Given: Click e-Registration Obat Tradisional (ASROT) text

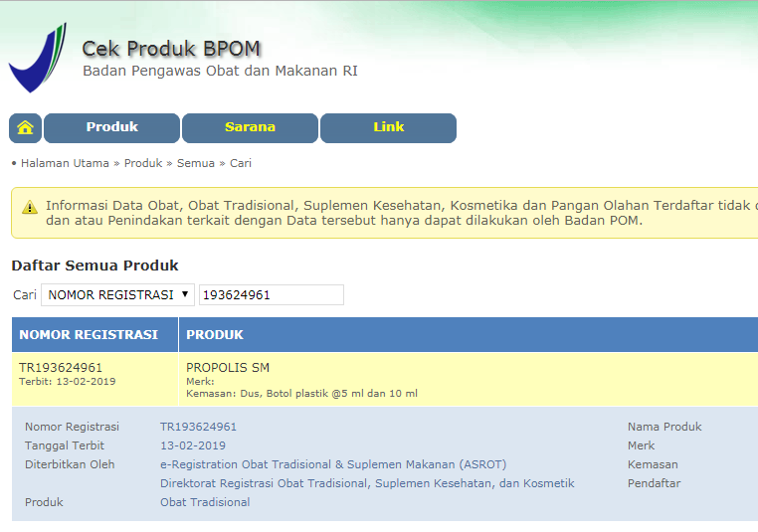Looking at the screenshot, I should [333, 464].
